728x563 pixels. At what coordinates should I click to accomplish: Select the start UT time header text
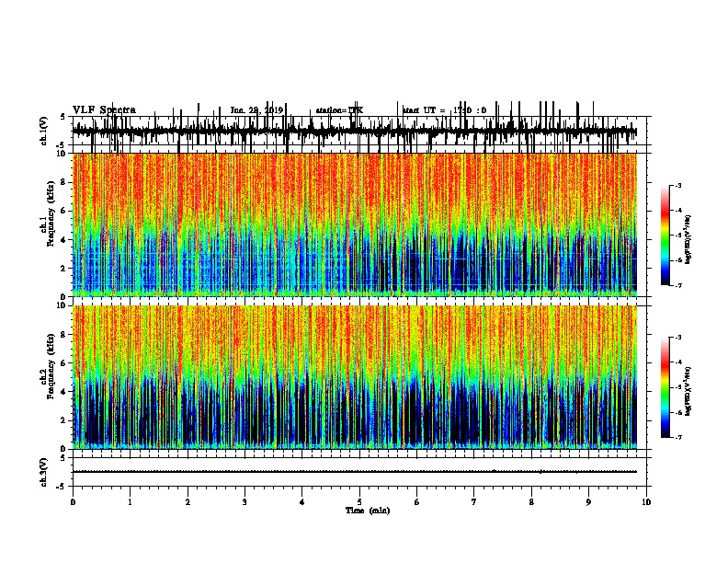click(444, 110)
